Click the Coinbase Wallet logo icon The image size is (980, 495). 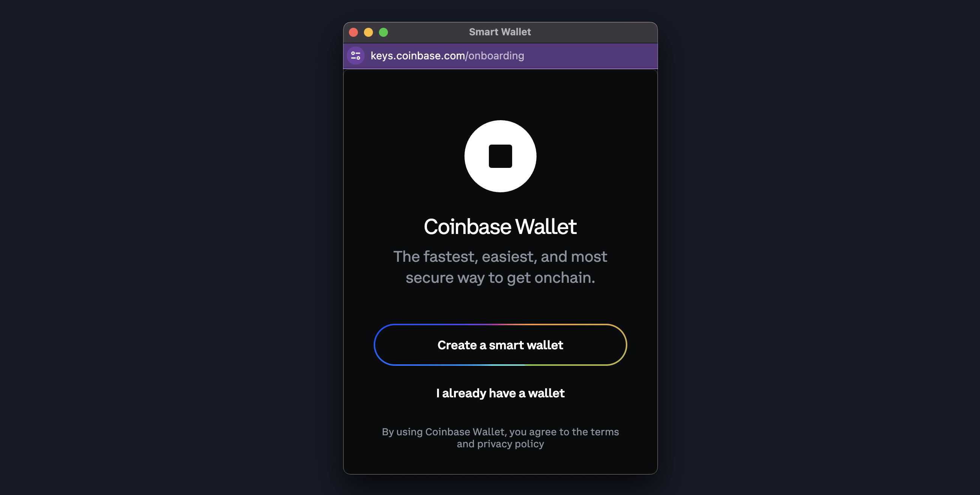click(500, 156)
